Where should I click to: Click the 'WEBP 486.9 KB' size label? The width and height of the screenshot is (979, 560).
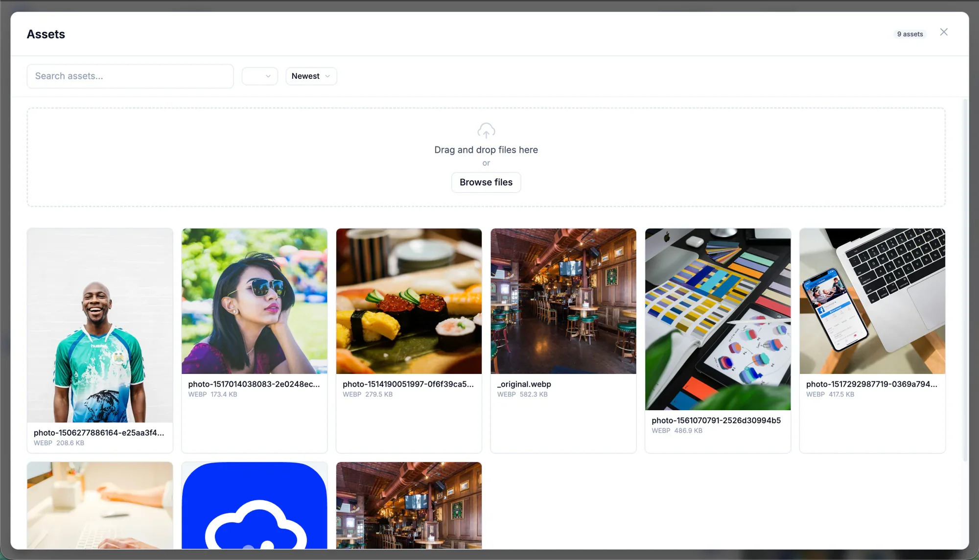tap(677, 431)
